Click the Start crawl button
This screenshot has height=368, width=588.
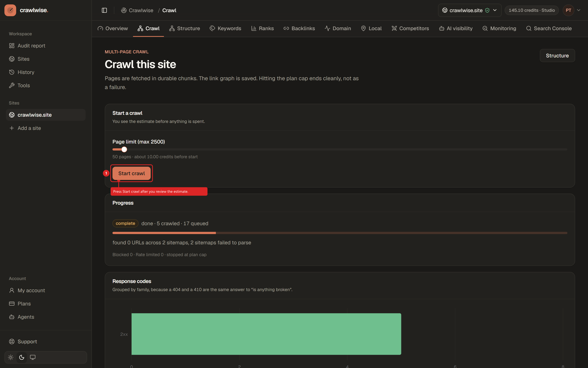click(x=131, y=173)
